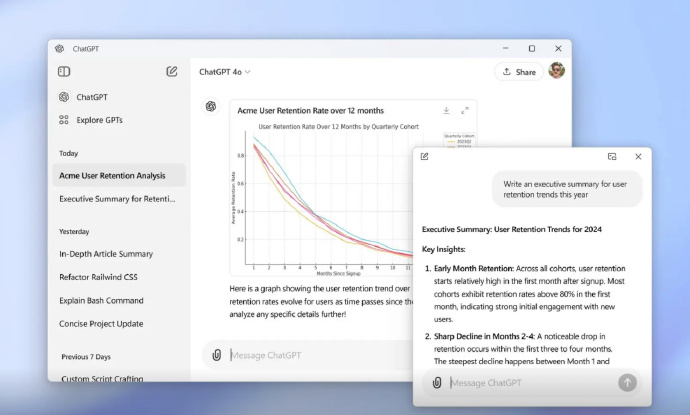Toggle the sidebar panel icon

(64, 71)
